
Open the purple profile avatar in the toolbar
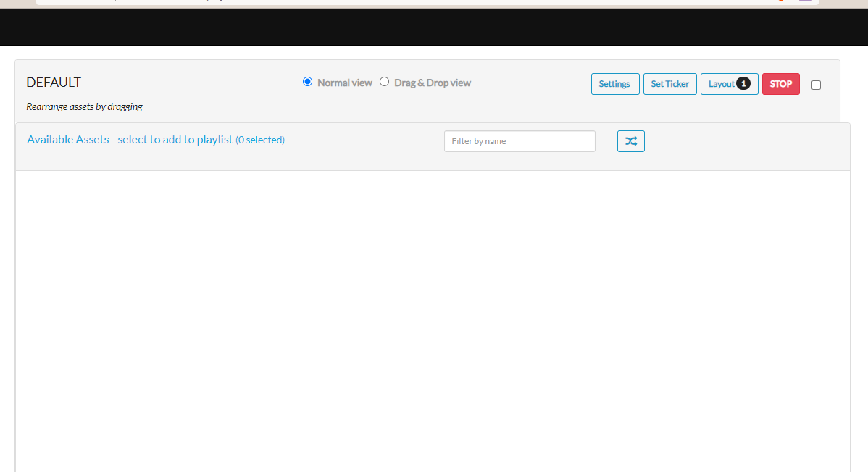click(806, 2)
